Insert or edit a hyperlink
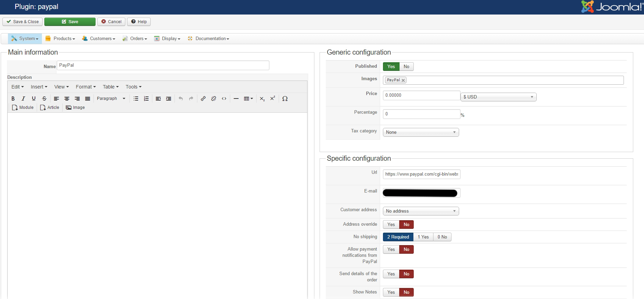 (203, 99)
